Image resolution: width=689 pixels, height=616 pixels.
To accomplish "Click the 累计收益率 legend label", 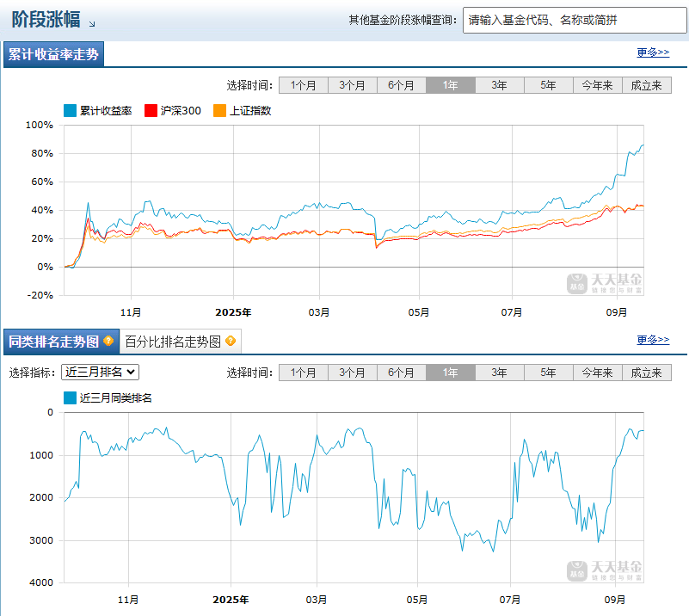I will point(106,111).
